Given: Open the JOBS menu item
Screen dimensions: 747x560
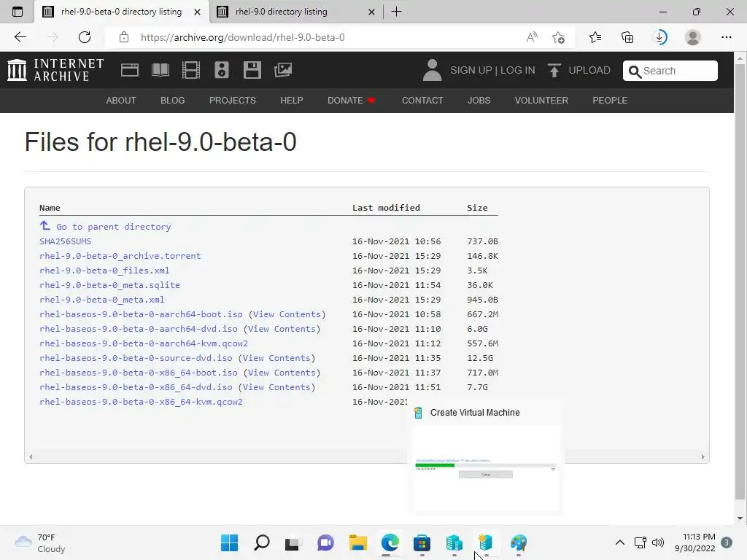Looking at the screenshot, I should click(x=479, y=101).
